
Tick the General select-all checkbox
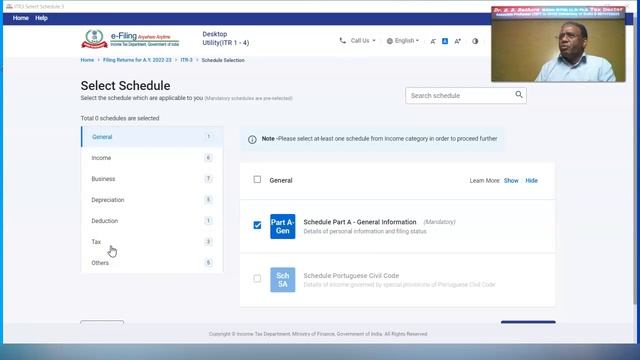tap(257, 179)
